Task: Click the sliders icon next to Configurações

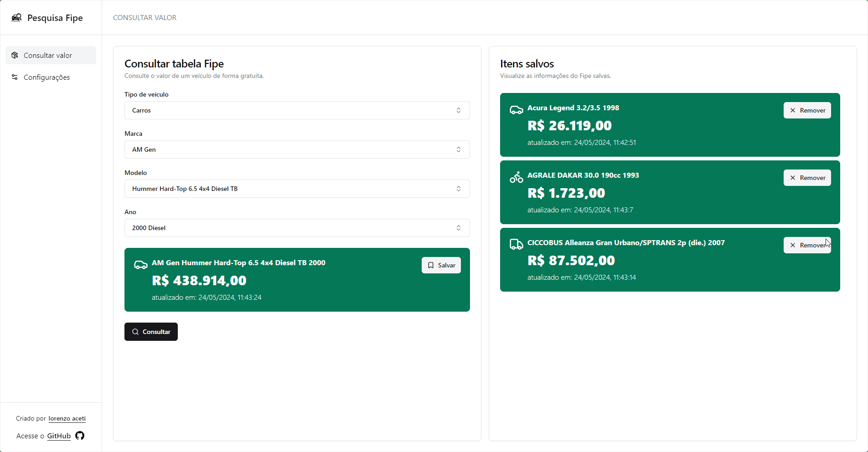Action: pos(15,77)
